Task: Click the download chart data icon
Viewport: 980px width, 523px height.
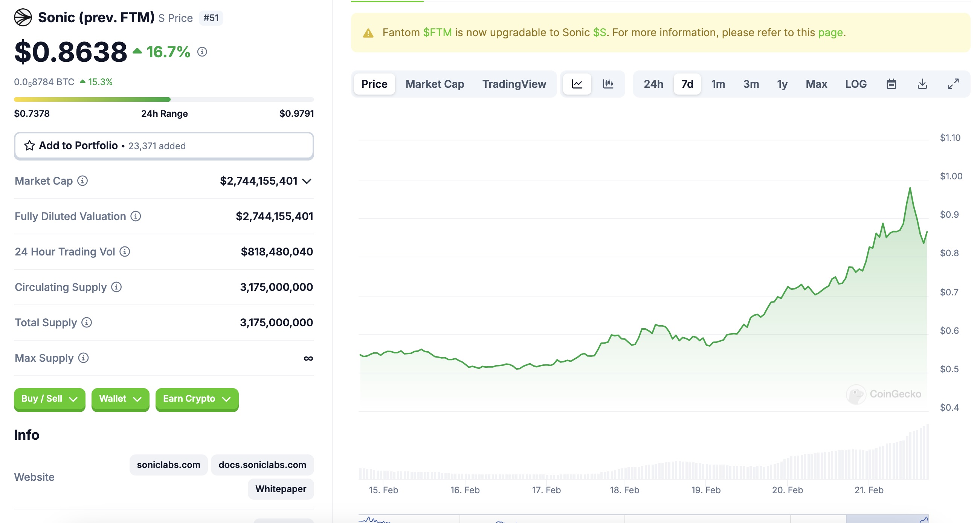Action: point(922,84)
